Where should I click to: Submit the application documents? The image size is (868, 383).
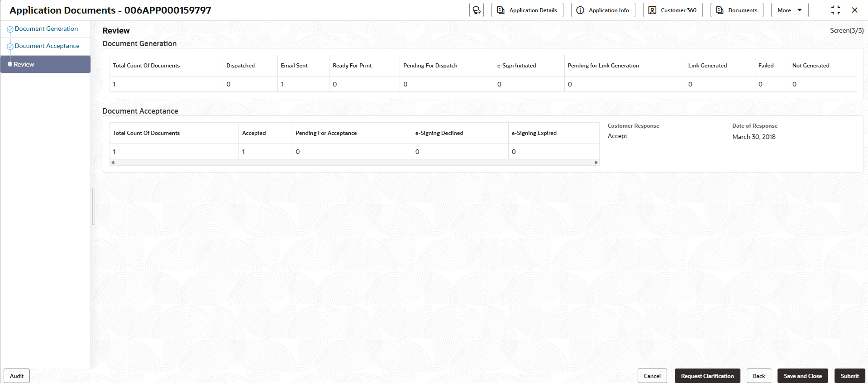[x=849, y=376]
